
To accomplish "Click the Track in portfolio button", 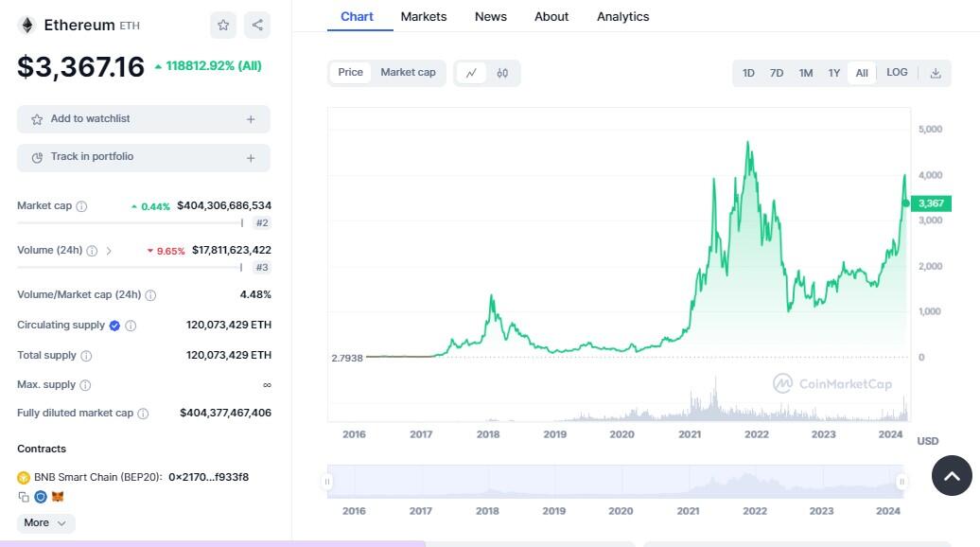I will pyautogui.click(x=144, y=158).
